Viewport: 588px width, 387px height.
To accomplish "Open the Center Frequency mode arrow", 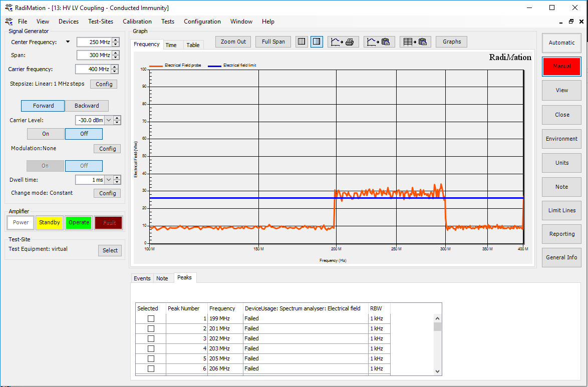I will pos(68,42).
